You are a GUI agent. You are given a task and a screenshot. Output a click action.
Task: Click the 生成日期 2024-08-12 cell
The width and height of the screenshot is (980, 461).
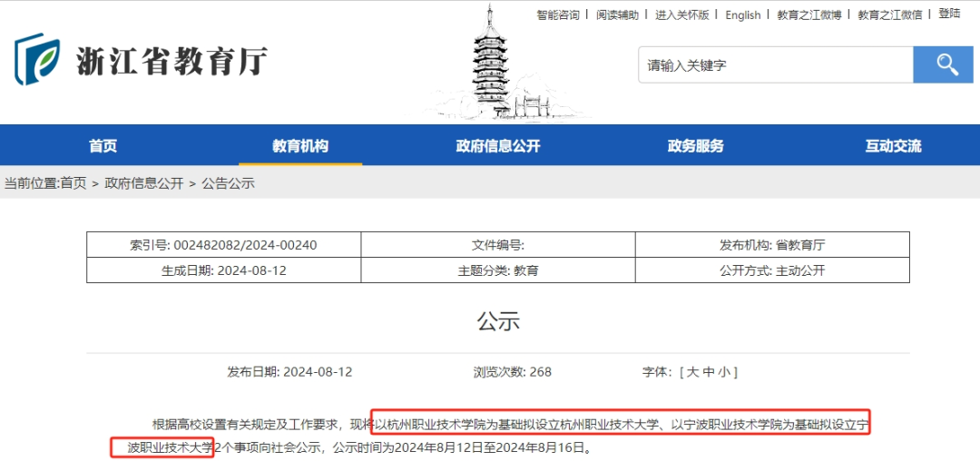[224, 270]
